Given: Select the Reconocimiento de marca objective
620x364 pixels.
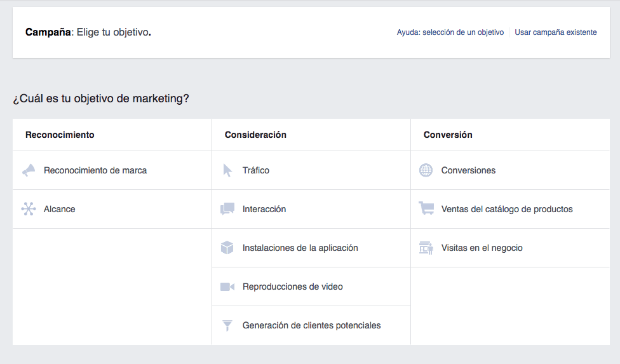Looking at the screenshot, I should coord(112,170).
